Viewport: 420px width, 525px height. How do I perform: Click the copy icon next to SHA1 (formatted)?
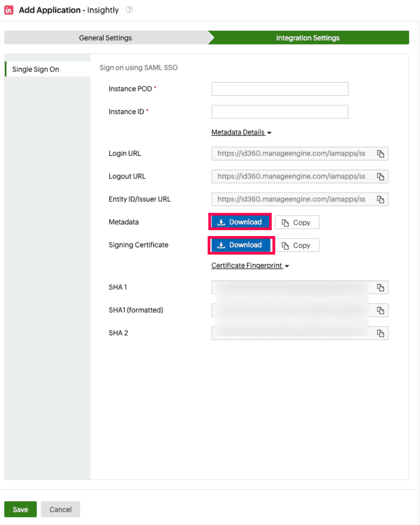[380, 310]
